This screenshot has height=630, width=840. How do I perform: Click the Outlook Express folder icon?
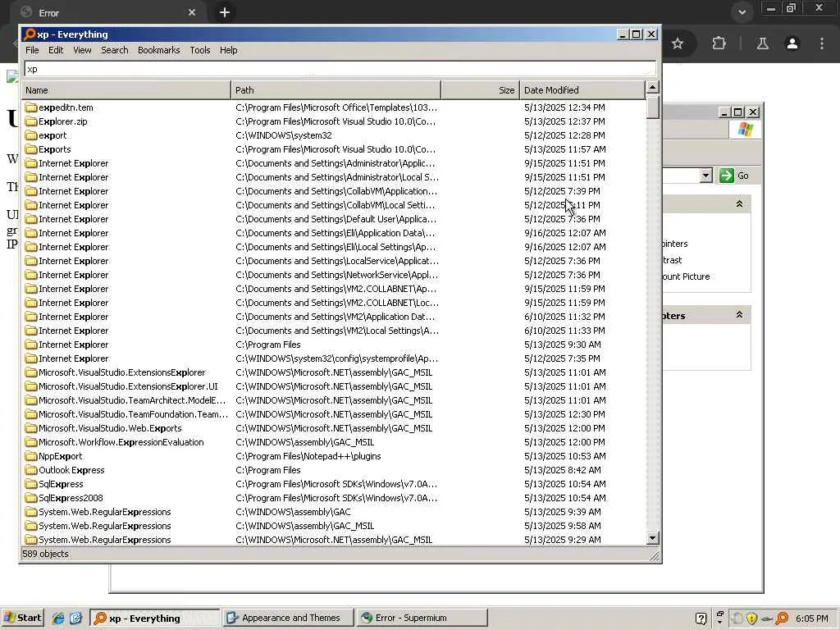pos(31,470)
